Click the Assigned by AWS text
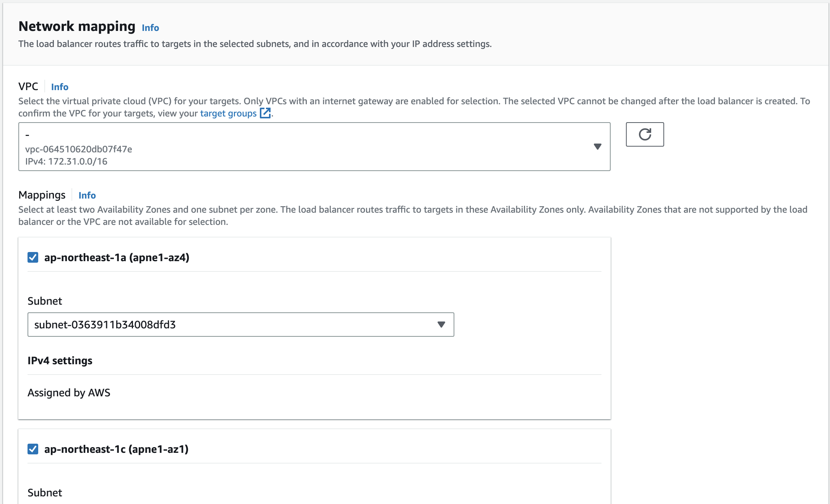 [69, 393]
